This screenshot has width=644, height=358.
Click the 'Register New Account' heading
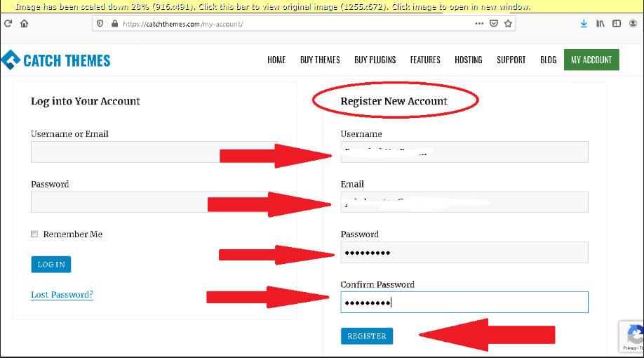(x=394, y=101)
